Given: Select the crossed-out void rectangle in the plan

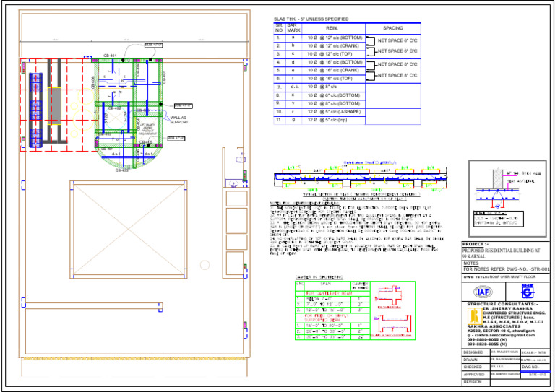Looking at the screenshot, I should [129, 229].
